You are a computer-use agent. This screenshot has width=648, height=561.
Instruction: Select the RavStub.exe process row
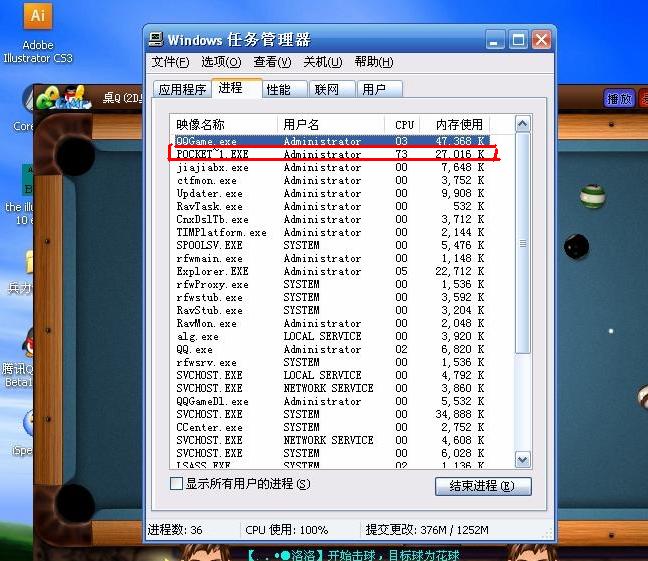[x=330, y=310]
